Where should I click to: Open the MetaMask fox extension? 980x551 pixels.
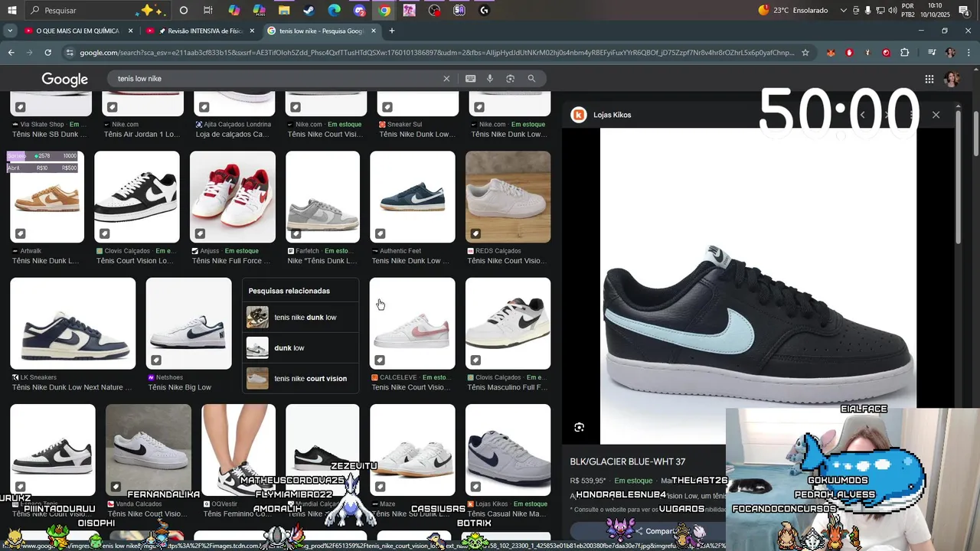831,53
